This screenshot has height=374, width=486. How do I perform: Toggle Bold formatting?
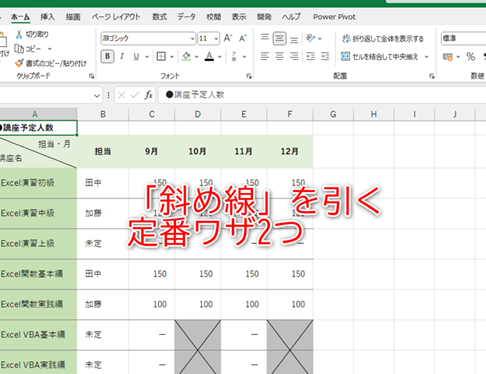coord(107,56)
